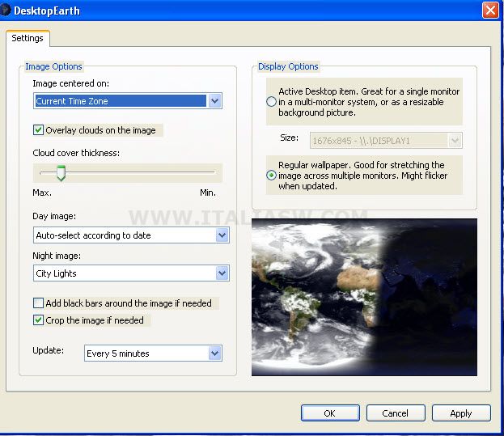Open the Update interval dropdown arrow

(214, 353)
